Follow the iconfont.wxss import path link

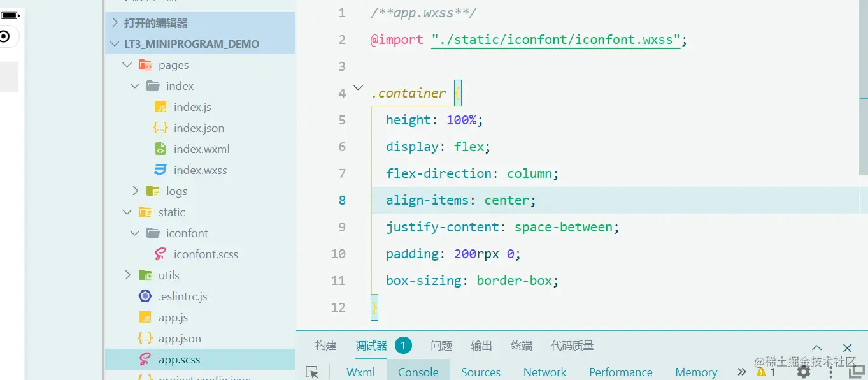(556, 40)
